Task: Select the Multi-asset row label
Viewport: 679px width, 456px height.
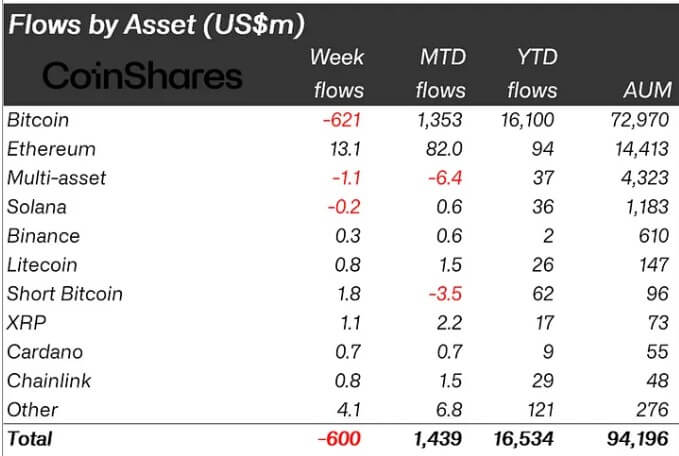Action: pyautogui.click(x=56, y=178)
